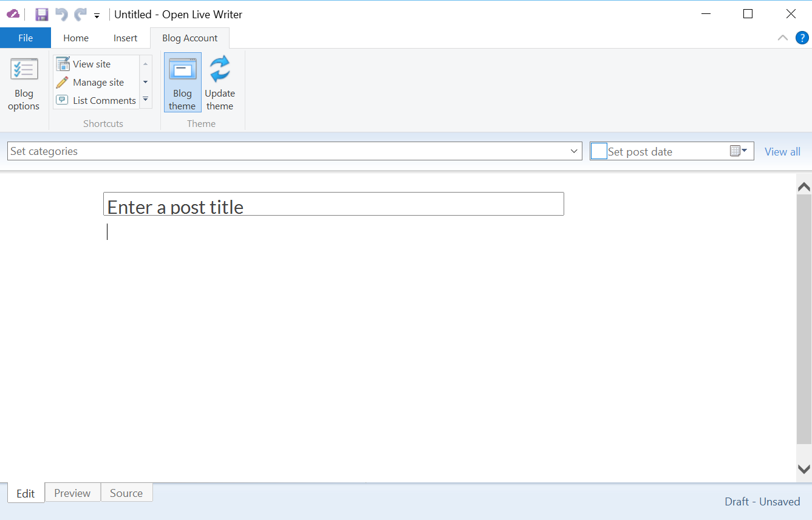Viewport: 812px width, 520px height.
Task: Click the post body editing area
Action: point(333,346)
